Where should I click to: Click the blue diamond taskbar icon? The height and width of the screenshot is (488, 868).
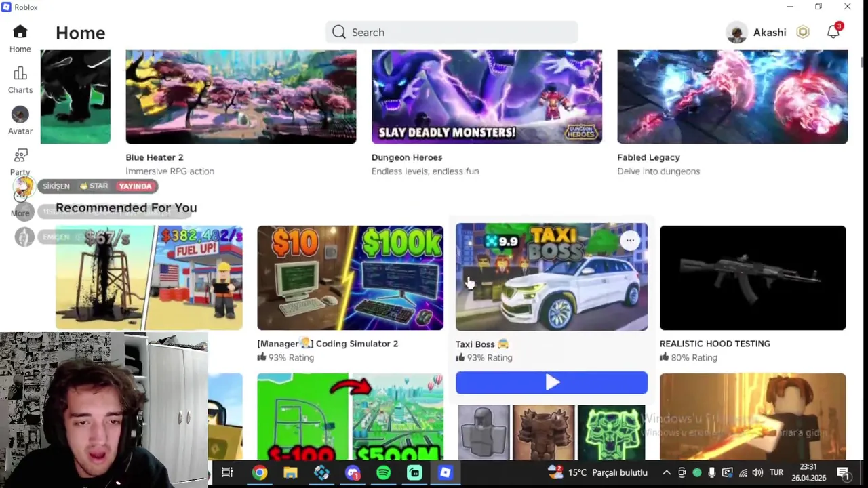tap(321, 472)
